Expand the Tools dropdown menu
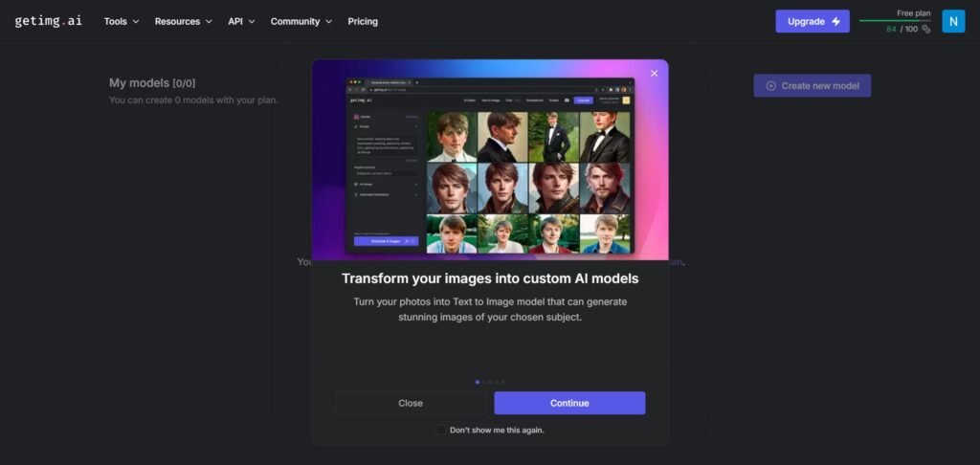 (x=122, y=21)
